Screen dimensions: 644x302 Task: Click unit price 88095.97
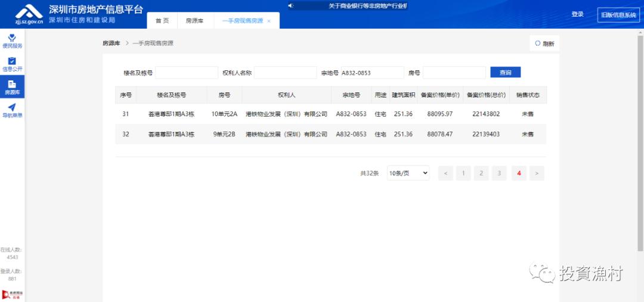point(440,114)
